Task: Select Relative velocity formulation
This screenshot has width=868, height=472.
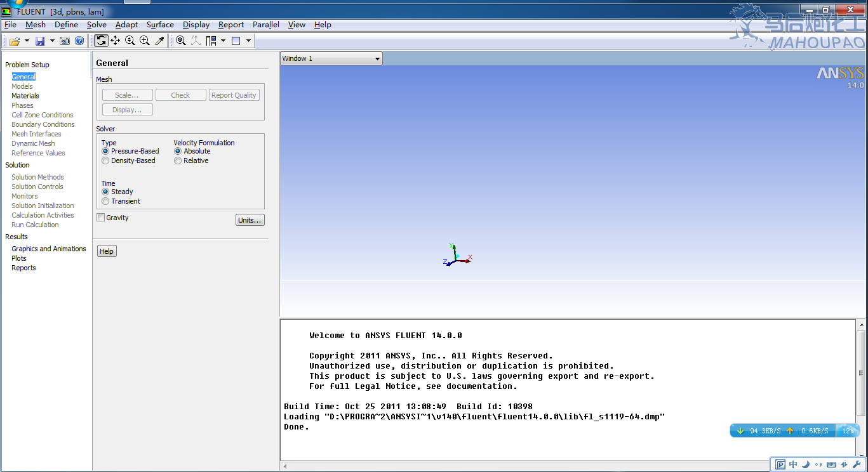Action: pos(192,161)
